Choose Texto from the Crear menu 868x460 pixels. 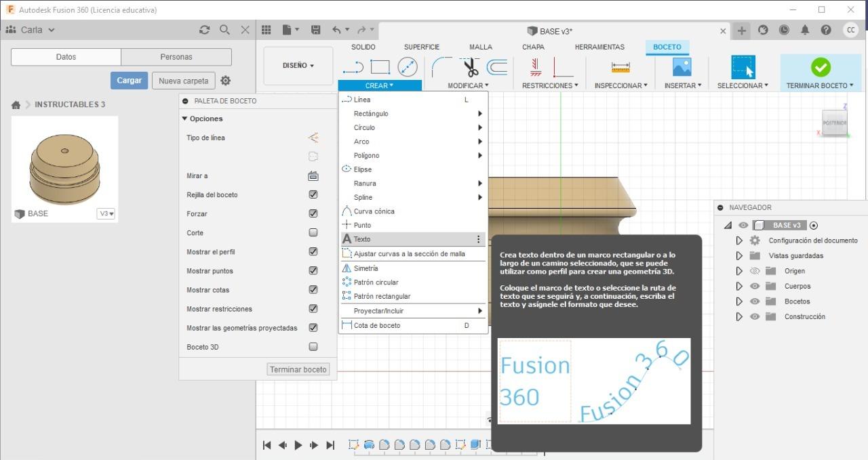[413, 239]
